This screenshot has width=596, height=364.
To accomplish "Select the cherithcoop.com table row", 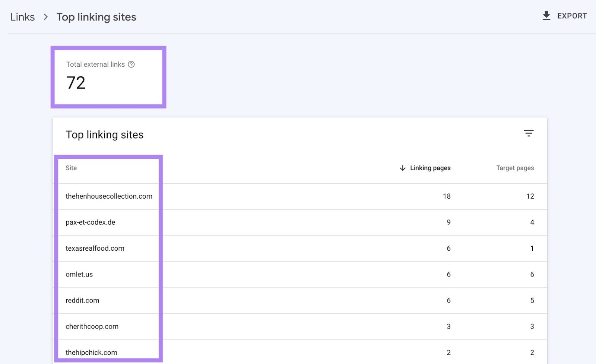I will pyautogui.click(x=92, y=326).
